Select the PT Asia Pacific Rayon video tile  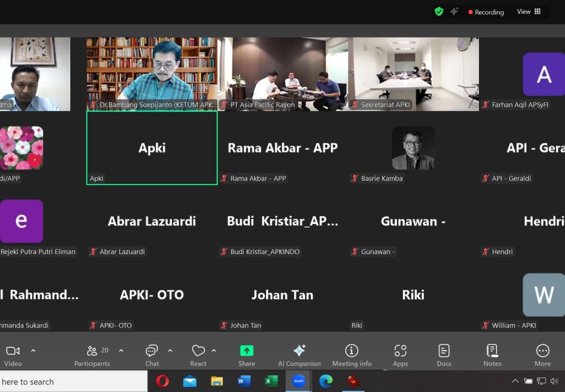(283, 74)
